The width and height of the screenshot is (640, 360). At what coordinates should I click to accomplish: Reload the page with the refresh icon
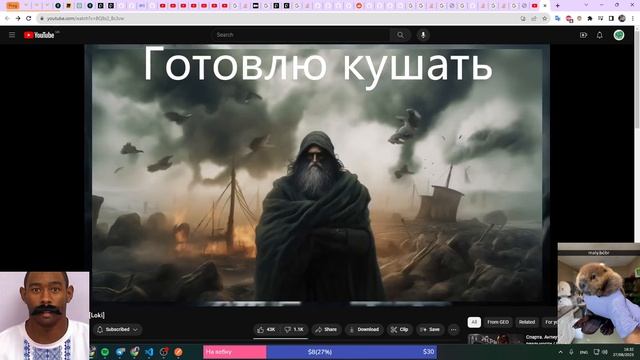point(29,18)
